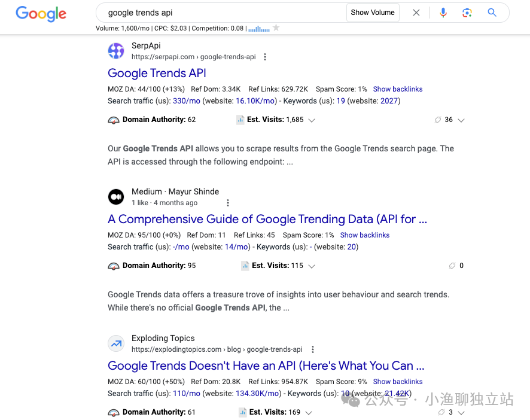Click the website keywords count 20

[x=352, y=247]
